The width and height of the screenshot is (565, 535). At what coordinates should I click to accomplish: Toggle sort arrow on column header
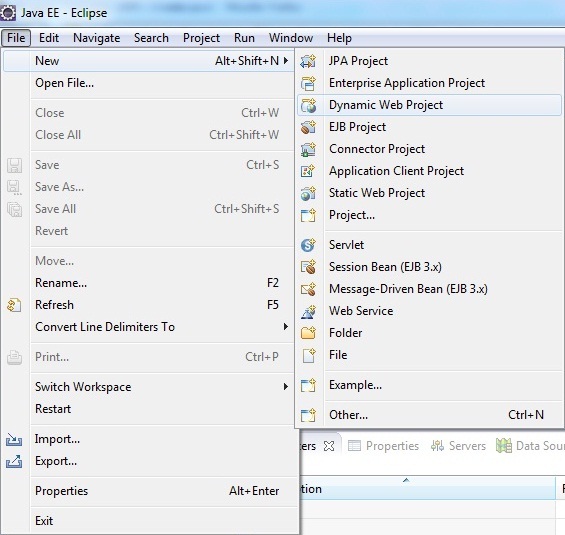406,480
